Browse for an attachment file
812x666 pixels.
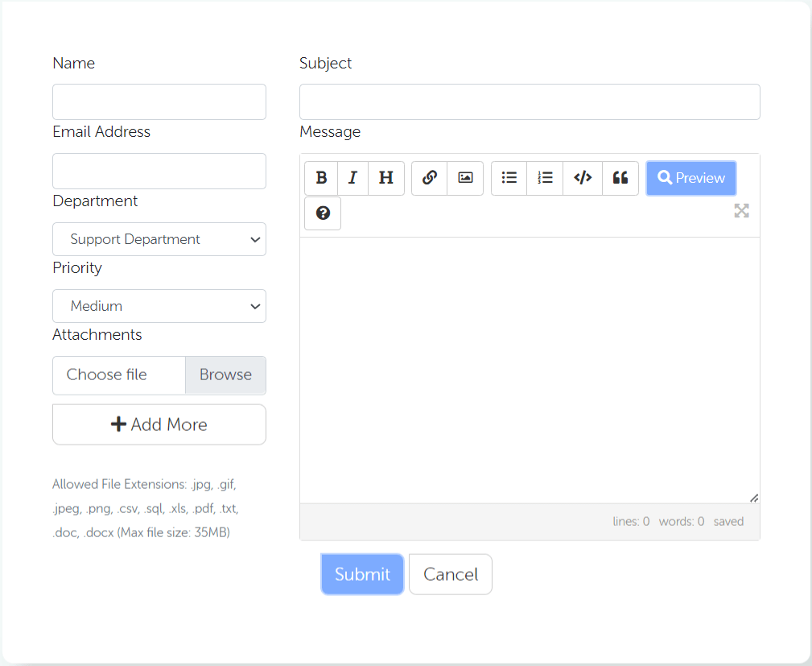click(225, 375)
